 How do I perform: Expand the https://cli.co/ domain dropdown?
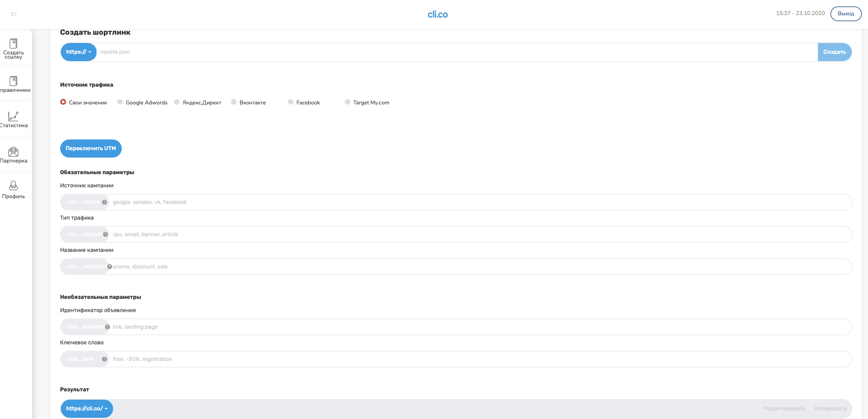coord(87,409)
